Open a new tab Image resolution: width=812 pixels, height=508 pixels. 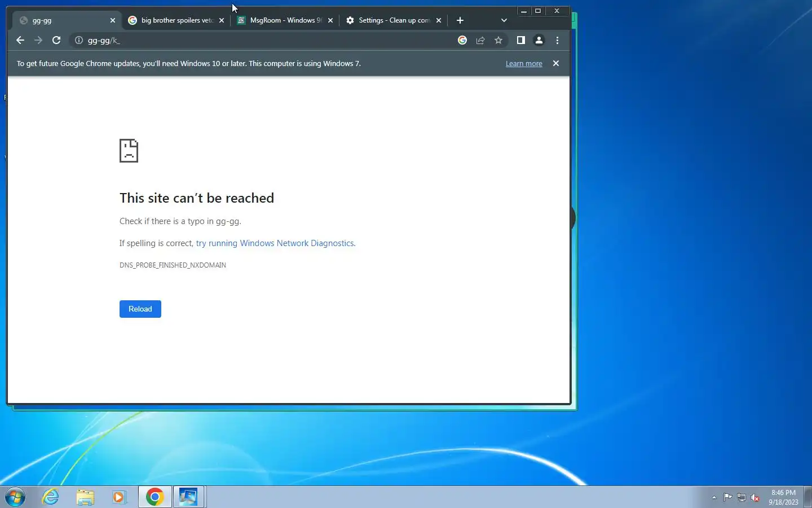[x=460, y=20]
